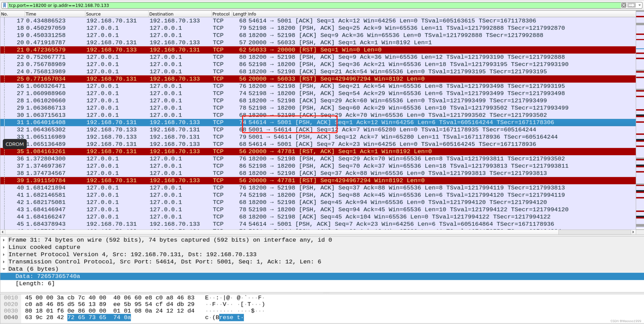
Task: Click Info text of packet 30
Action: (398, 115)
